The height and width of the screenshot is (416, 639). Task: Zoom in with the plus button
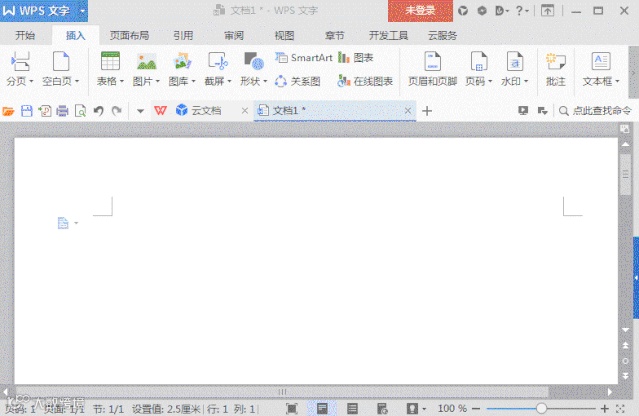tap(605, 408)
